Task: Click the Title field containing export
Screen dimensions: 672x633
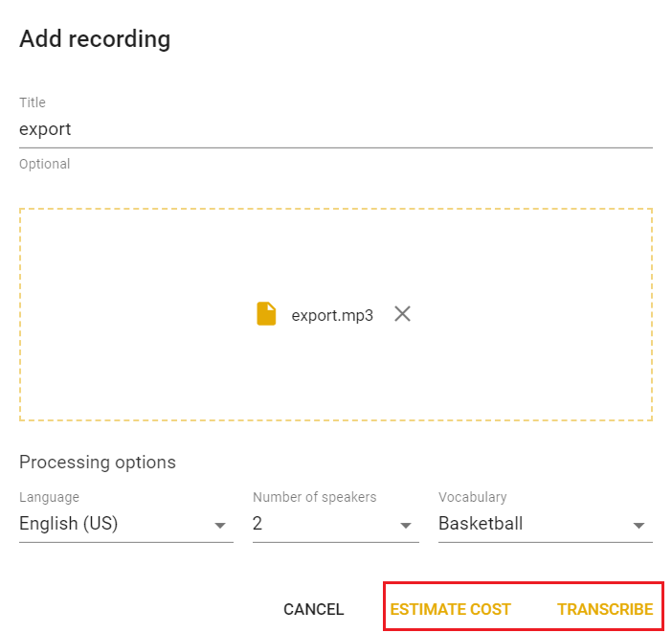Action: click(336, 129)
